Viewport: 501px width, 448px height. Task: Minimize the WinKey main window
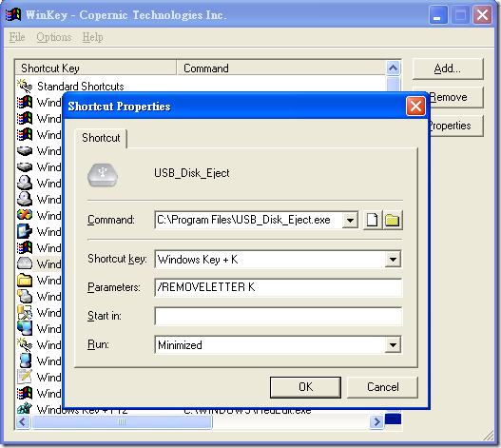437,15
